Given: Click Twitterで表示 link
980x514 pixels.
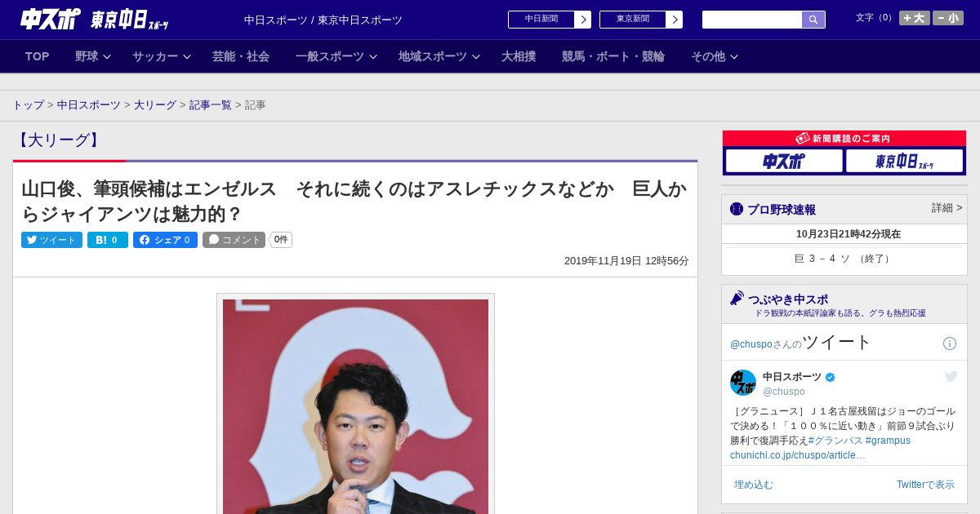Looking at the screenshot, I should pyautogui.click(x=925, y=485).
